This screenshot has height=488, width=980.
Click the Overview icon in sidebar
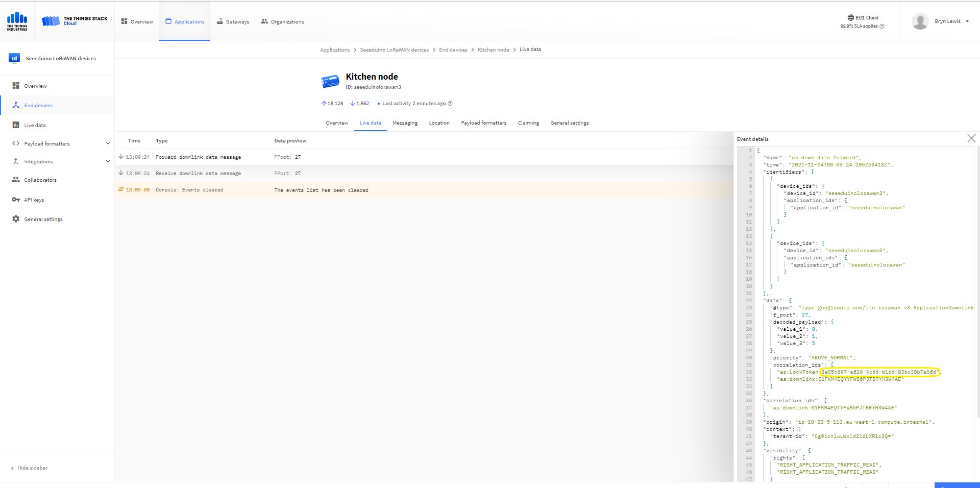point(16,86)
